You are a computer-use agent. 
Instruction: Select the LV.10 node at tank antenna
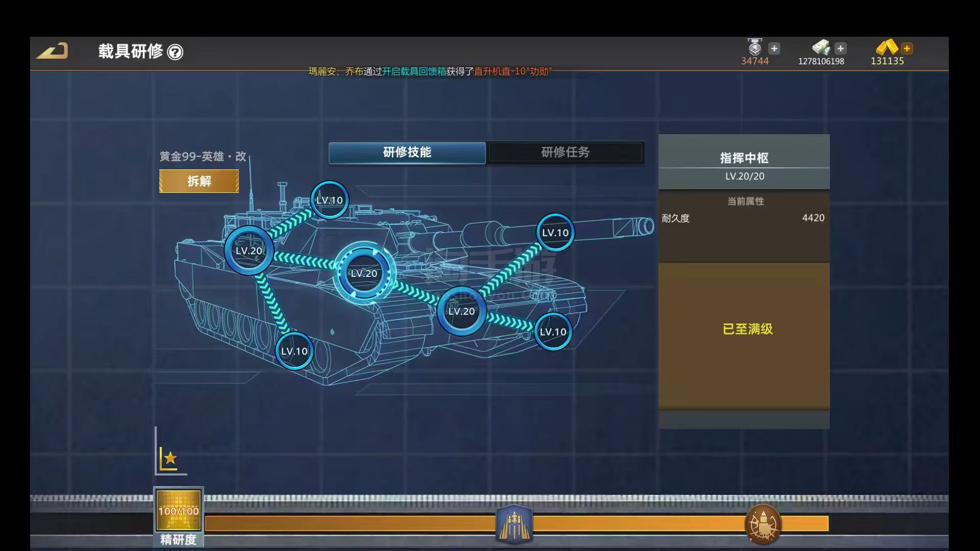329,200
